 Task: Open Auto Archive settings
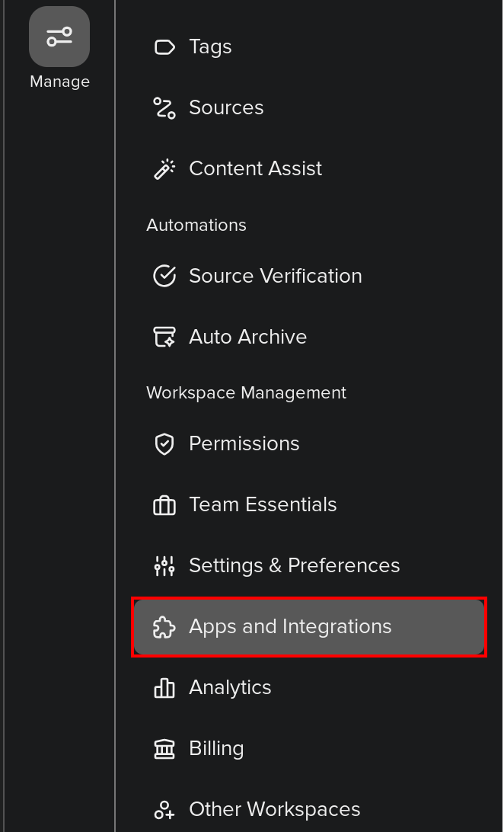pos(308,337)
